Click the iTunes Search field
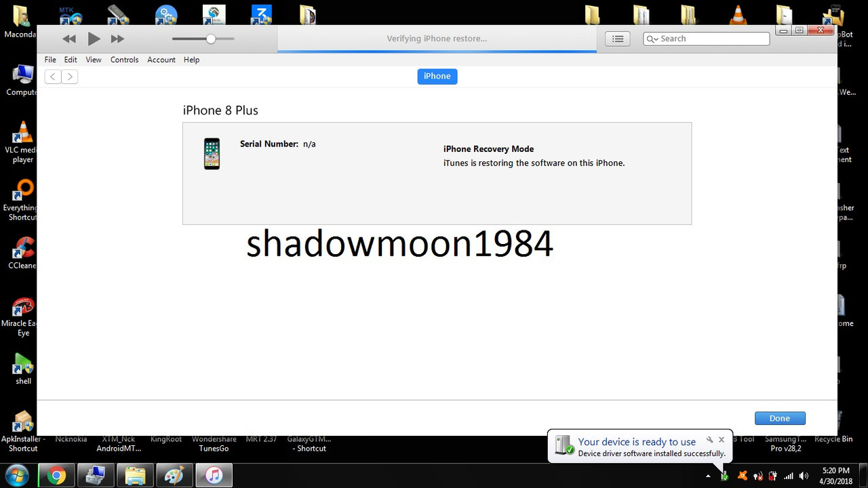868x488 pixels. (x=706, y=39)
